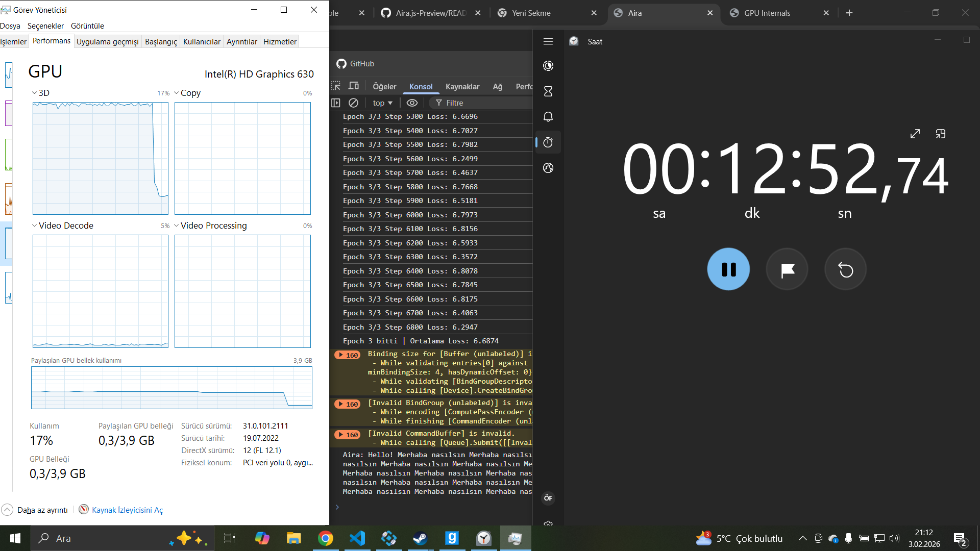Image resolution: width=980 pixels, height=551 pixels.
Task: Expand the stopwatch to fullscreen
Action: tap(915, 133)
